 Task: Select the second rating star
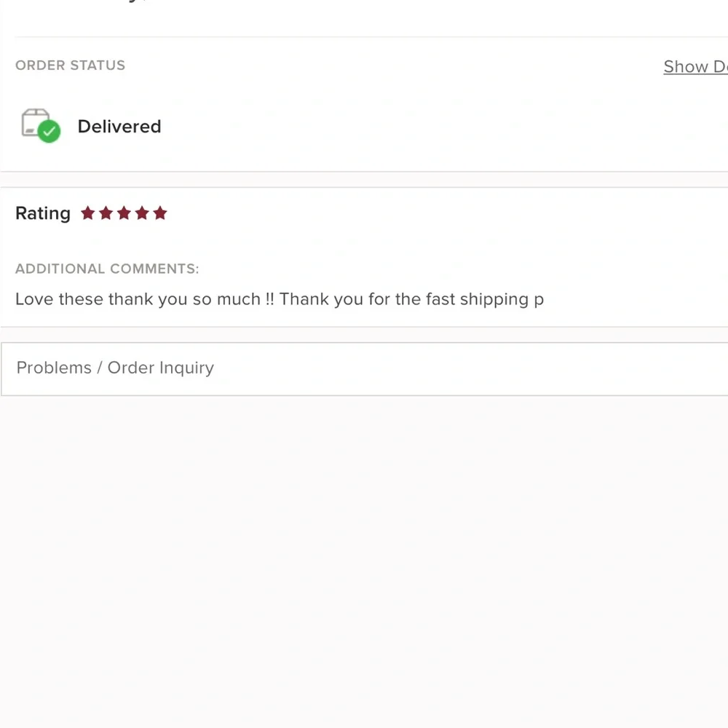tap(106, 213)
